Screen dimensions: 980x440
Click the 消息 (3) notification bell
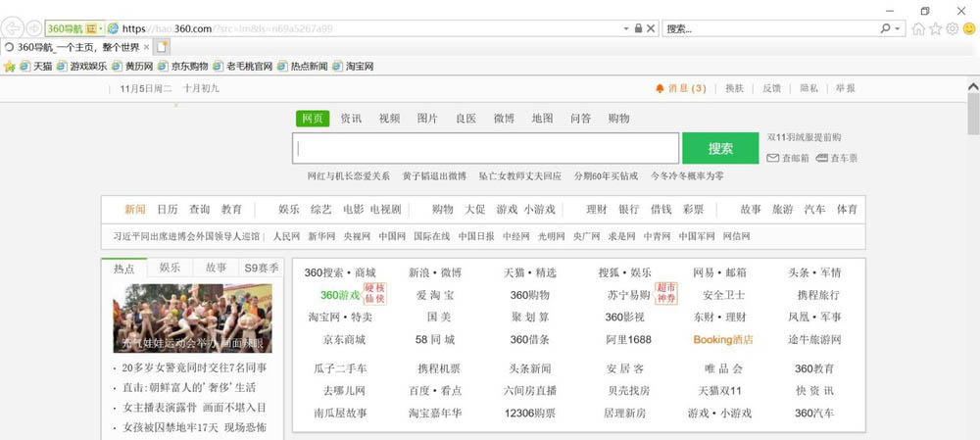[x=681, y=89]
